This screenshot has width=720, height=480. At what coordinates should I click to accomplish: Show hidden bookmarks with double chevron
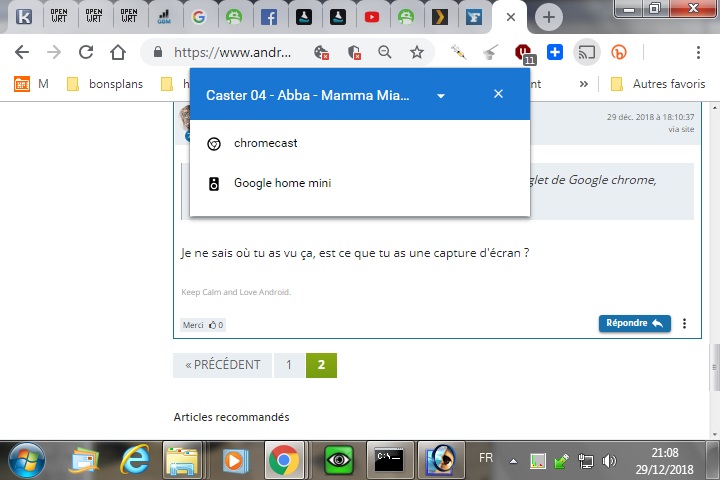pos(584,84)
